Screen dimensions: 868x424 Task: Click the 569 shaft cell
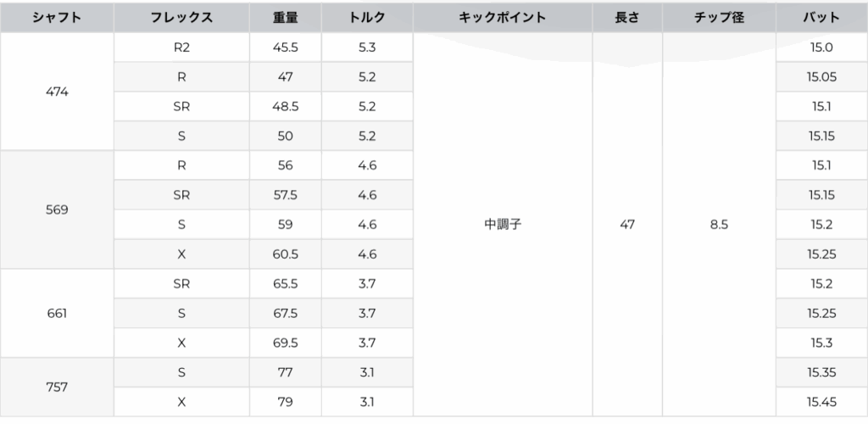pyautogui.click(x=57, y=209)
